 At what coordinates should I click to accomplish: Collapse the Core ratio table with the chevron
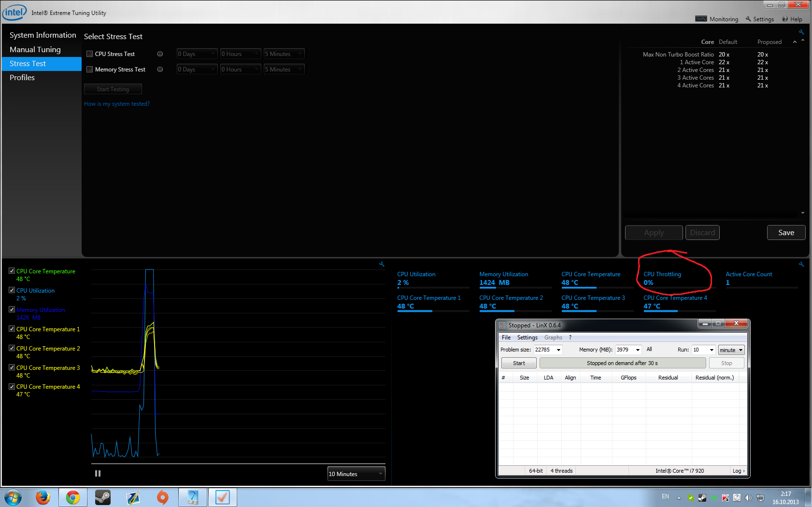pos(795,42)
